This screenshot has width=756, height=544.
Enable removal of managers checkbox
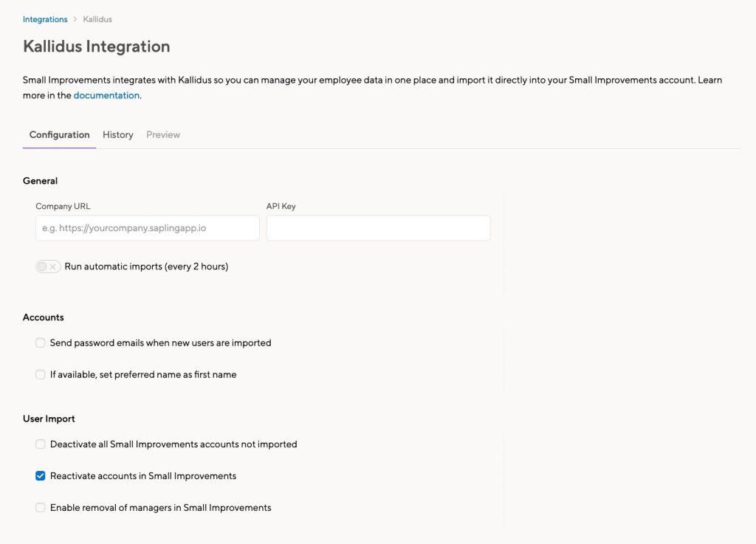pos(41,508)
